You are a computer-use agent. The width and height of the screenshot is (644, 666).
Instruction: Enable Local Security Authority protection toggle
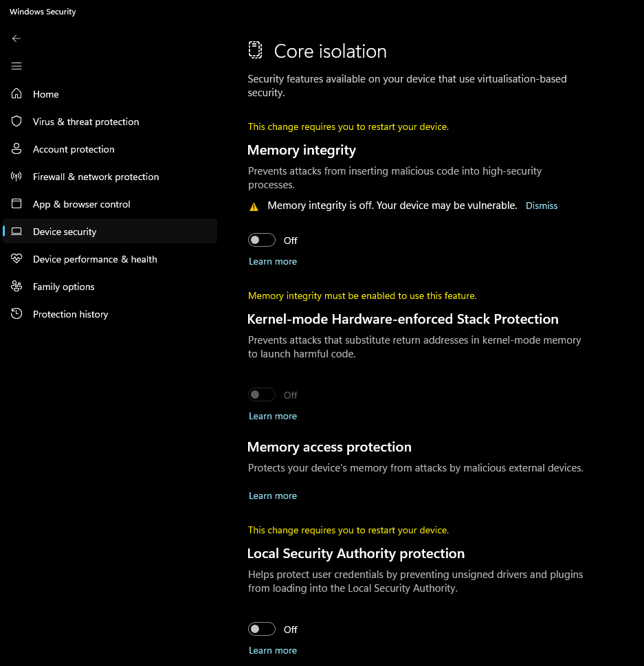point(262,629)
